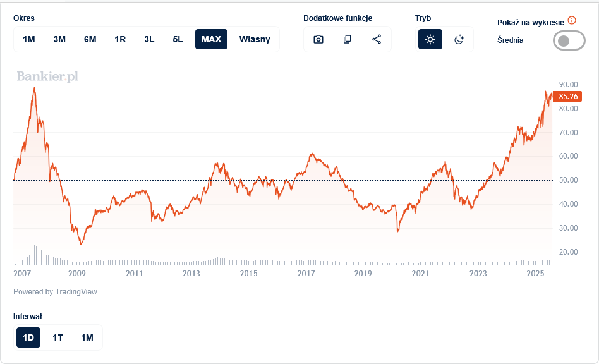Viewport: 599px width, 364px height.
Task: Open the Powered by TradingView link
Action: pyautogui.click(x=55, y=292)
